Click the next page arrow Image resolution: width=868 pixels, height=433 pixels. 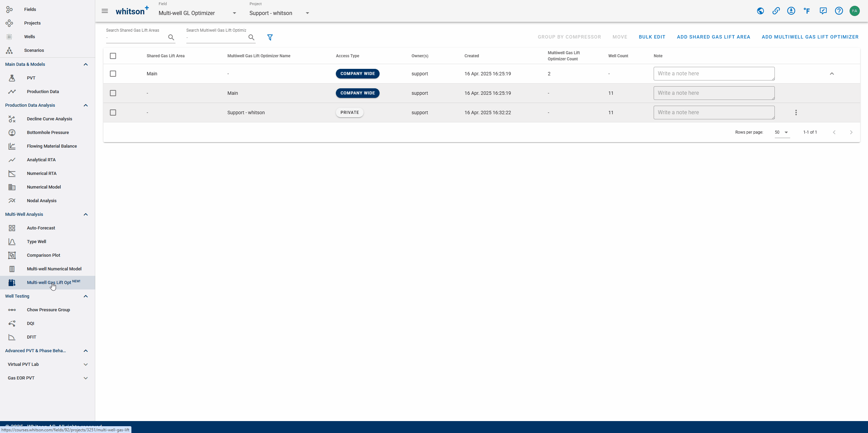point(851,132)
